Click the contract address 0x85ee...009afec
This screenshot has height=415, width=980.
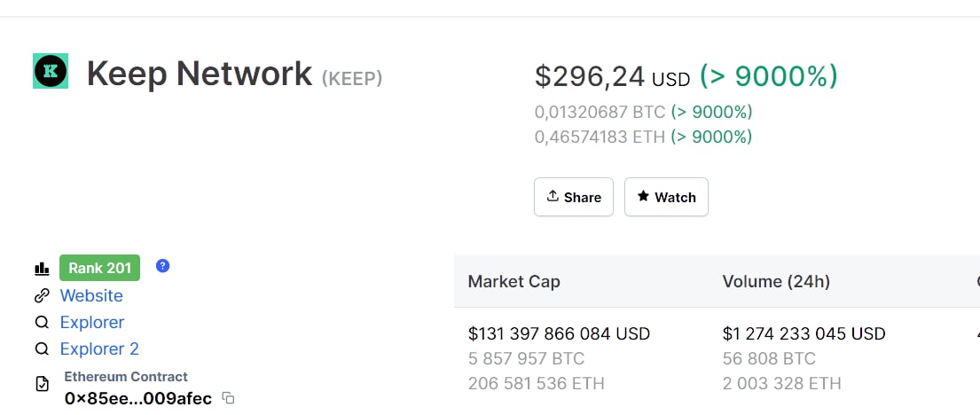click(138, 398)
